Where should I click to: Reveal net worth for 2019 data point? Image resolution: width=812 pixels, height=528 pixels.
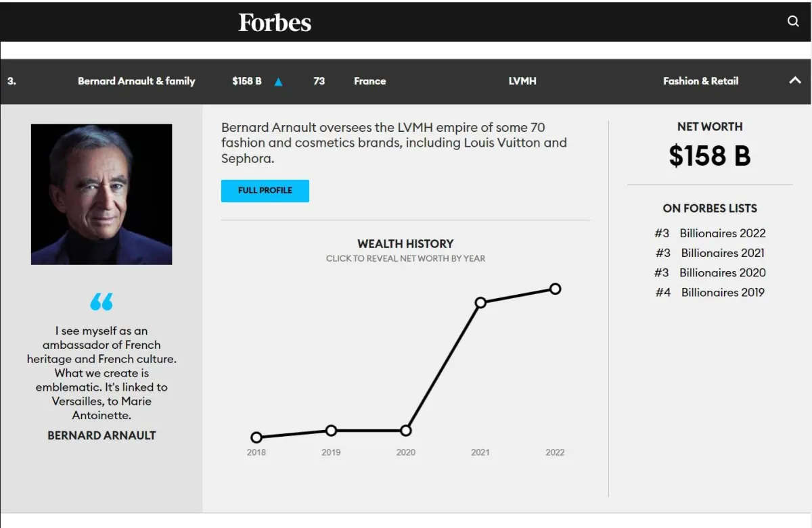(331, 431)
